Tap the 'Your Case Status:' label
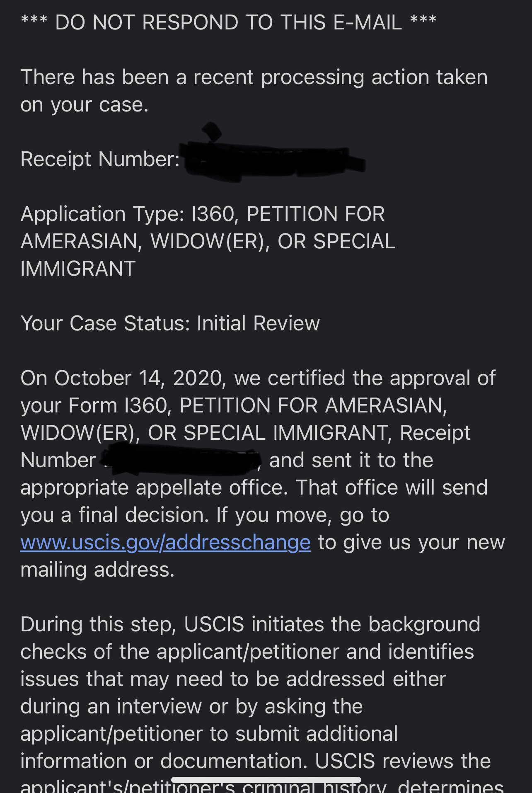The image size is (532, 793). pyautogui.click(x=105, y=323)
